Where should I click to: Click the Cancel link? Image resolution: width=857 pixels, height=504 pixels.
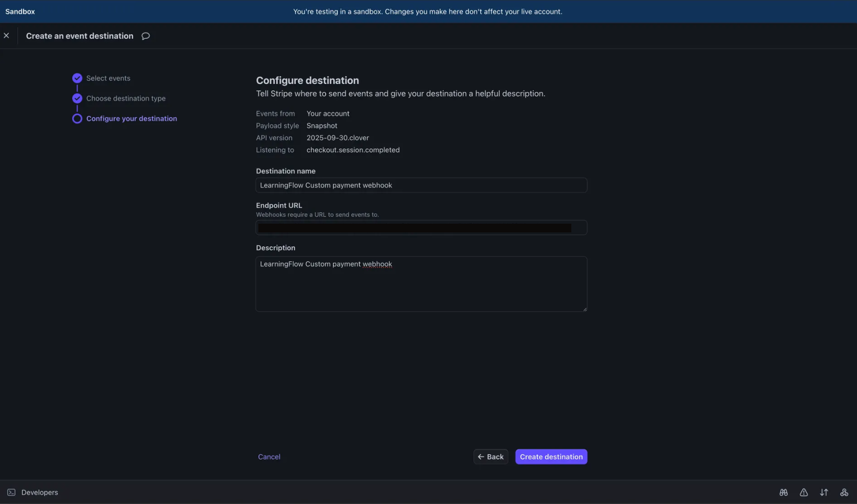point(269,457)
